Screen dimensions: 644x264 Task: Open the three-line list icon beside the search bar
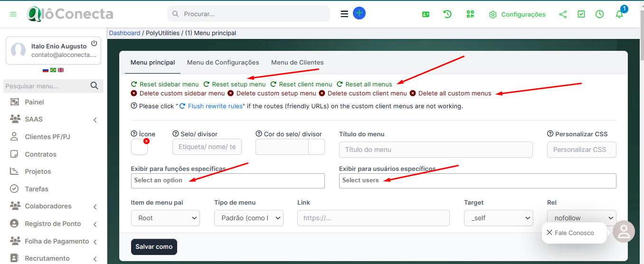344,14
